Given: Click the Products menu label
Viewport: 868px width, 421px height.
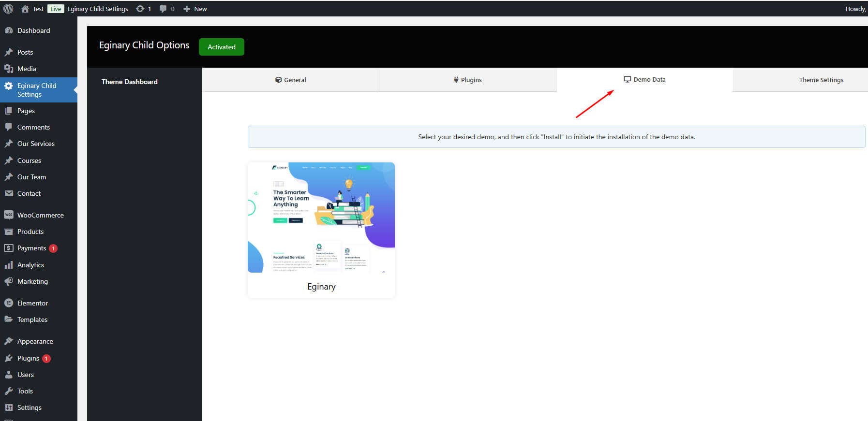Looking at the screenshot, I should click(x=30, y=232).
